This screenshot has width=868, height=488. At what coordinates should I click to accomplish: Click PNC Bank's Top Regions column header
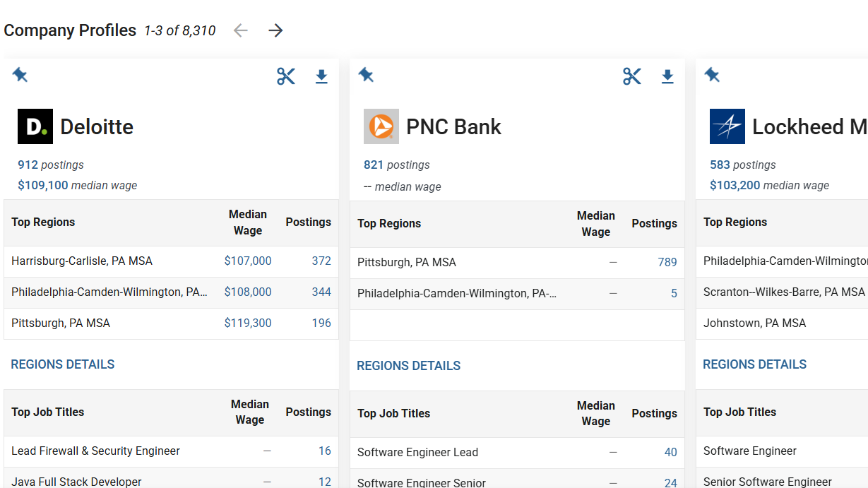[389, 223]
